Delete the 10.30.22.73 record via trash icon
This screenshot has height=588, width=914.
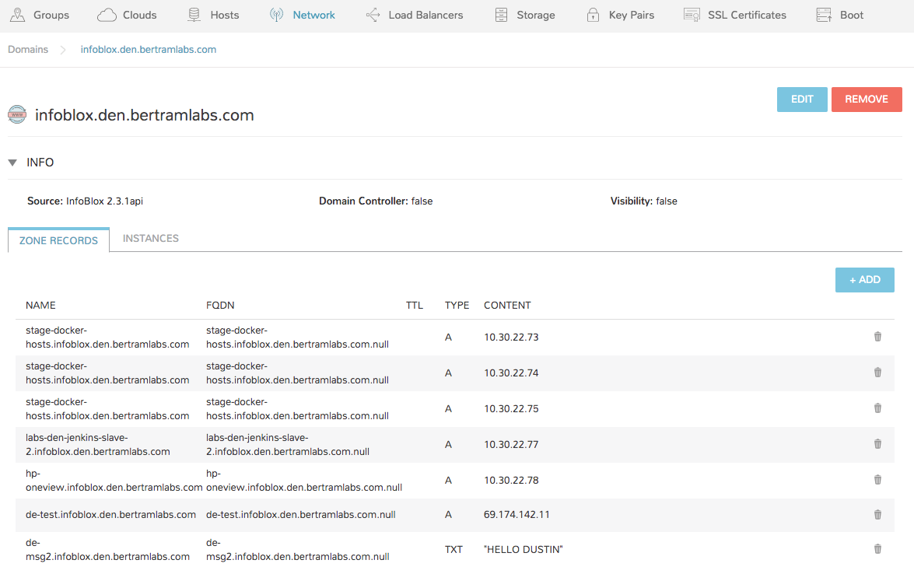(x=877, y=337)
